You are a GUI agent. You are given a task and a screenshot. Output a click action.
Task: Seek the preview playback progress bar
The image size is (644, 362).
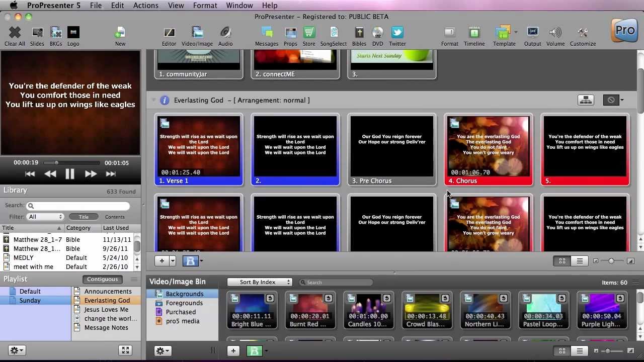click(71, 163)
